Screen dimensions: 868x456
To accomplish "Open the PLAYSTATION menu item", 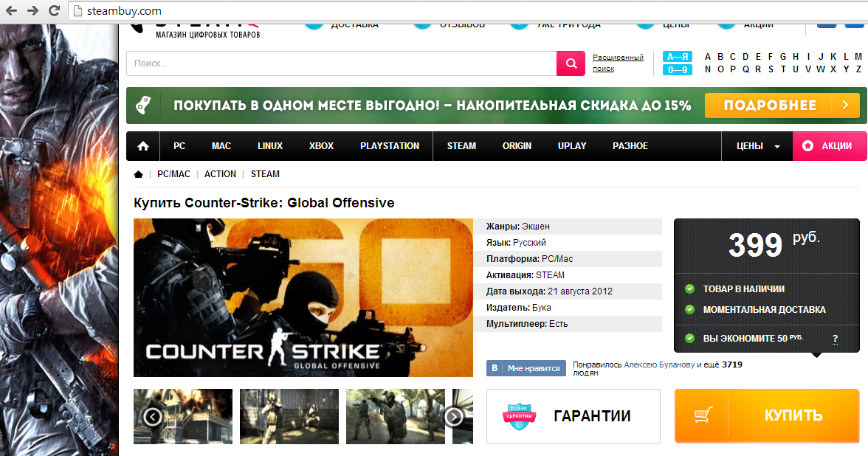I will pos(390,146).
